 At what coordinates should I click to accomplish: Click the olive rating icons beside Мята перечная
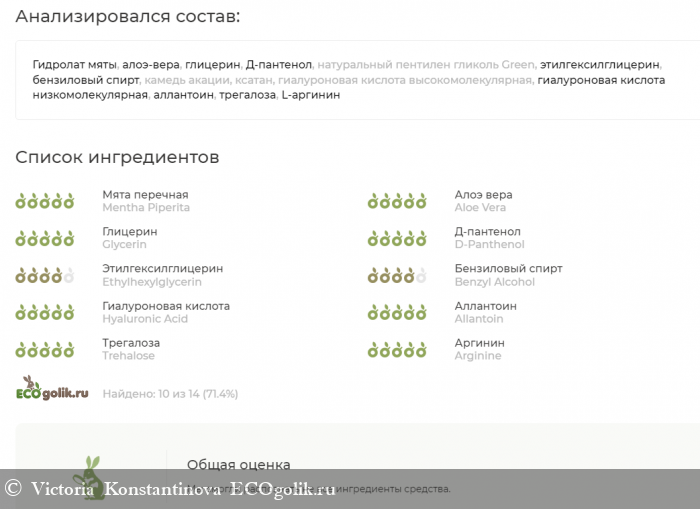[x=45, y=201]
